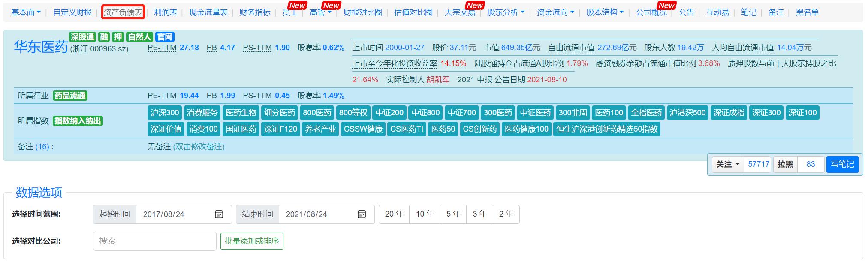The height and width of the screenshot is (265, 868).
Task: Click 批量添加或排序 button
Action: [252, 241]
